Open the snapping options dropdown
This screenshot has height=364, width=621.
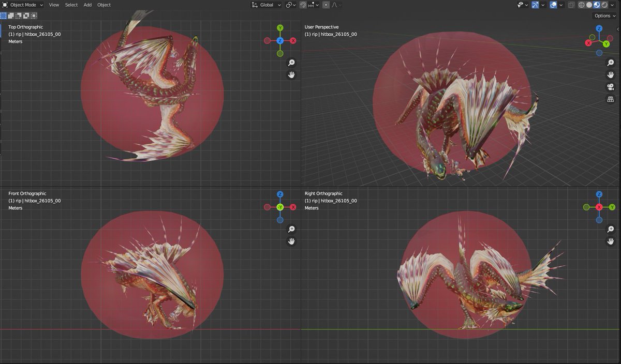(314, 5)
